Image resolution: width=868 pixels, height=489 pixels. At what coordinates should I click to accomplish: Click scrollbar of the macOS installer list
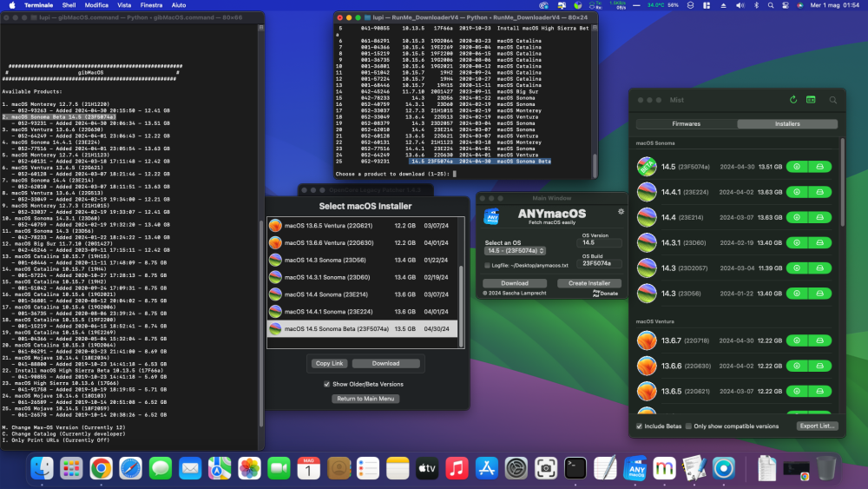pos(461,306)
